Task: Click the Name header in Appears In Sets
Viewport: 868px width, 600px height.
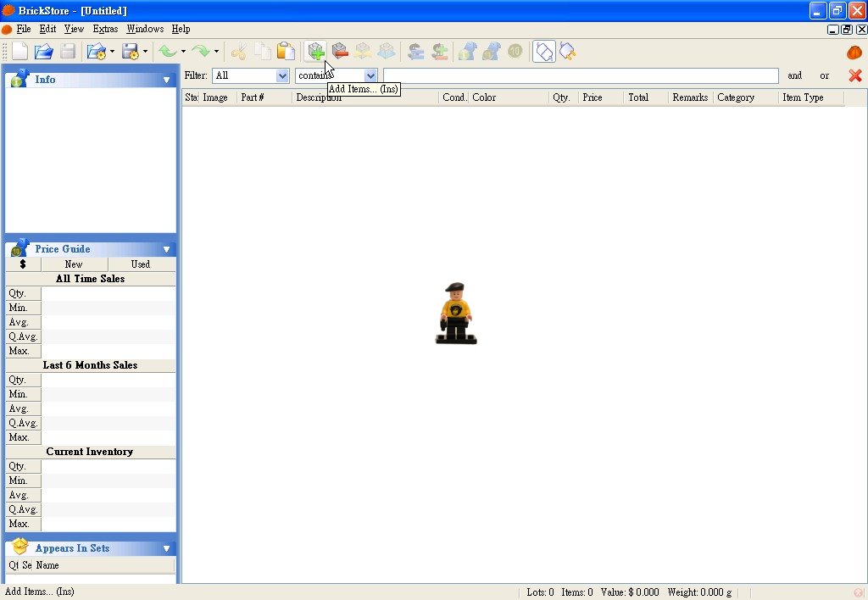Action: (x=103, y=565)
